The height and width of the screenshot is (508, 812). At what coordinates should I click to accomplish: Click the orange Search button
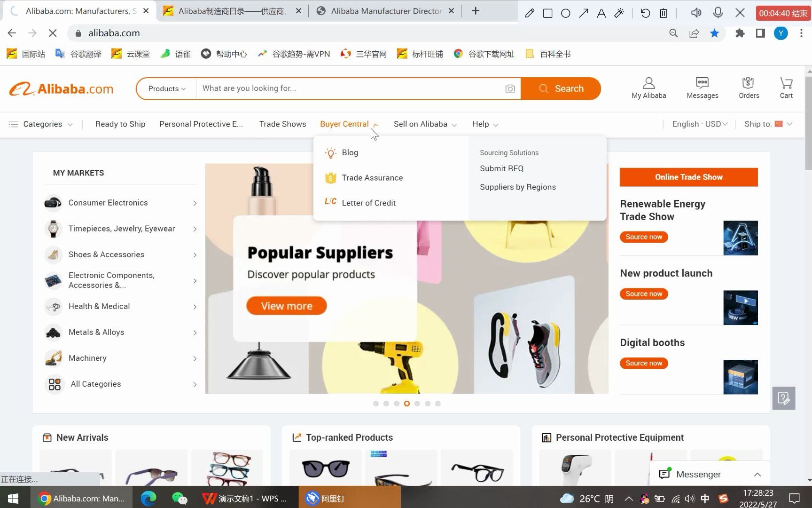[x=561, y=89]
